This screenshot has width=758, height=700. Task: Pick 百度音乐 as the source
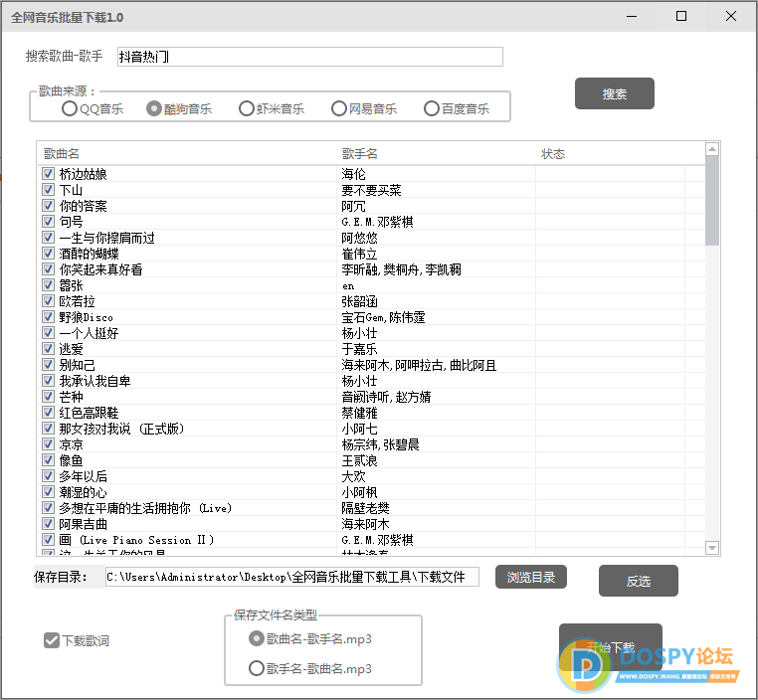(x=431, y=108)
